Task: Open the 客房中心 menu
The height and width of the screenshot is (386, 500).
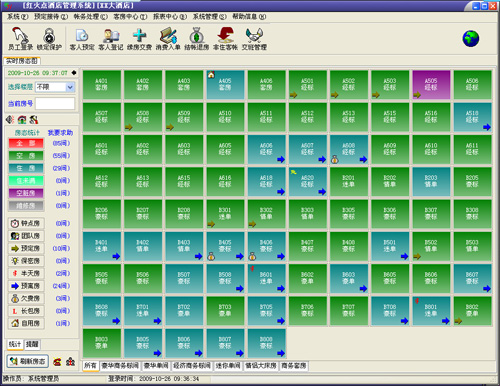Action: (x=130, y=16)
